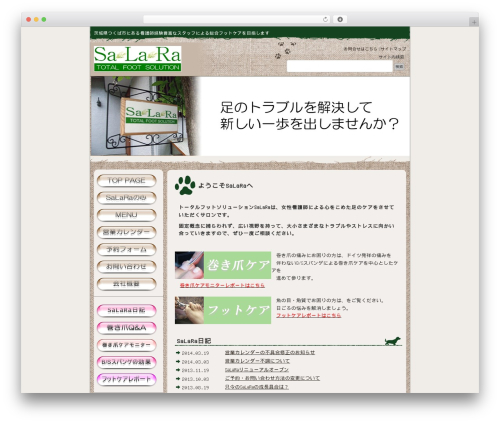The image size is (500, 423).
Task: Open a new tab with the plus button
Action: (x=474, y=22)
